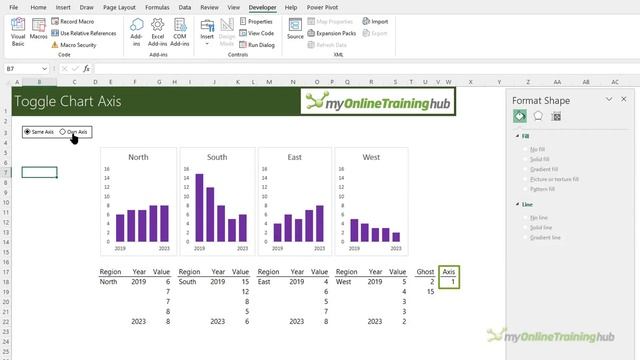Choose No line option

pos(536,218)
